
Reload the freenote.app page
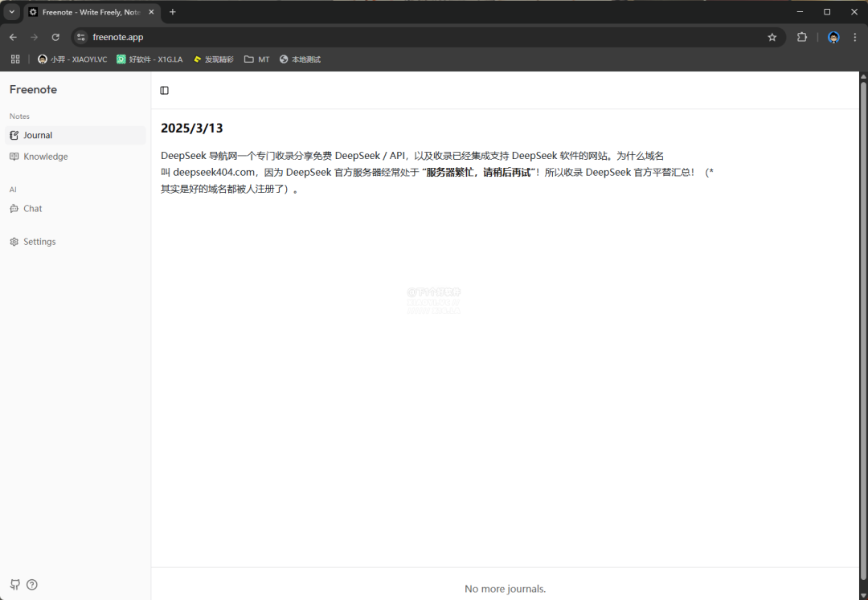click(55, 37)
